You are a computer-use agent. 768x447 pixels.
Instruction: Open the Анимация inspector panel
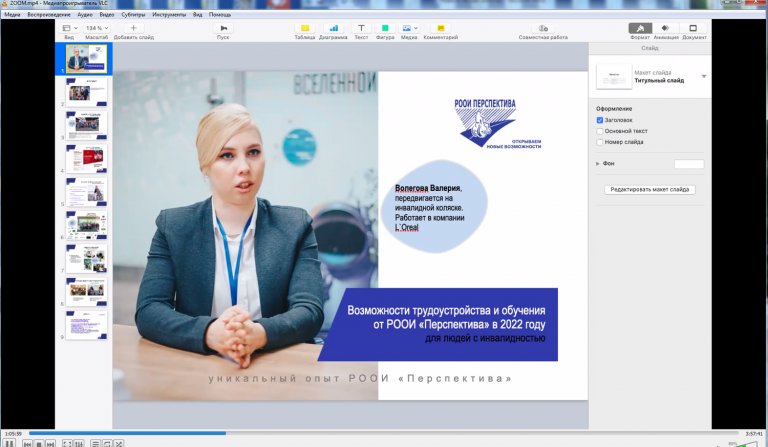(666, 28)
